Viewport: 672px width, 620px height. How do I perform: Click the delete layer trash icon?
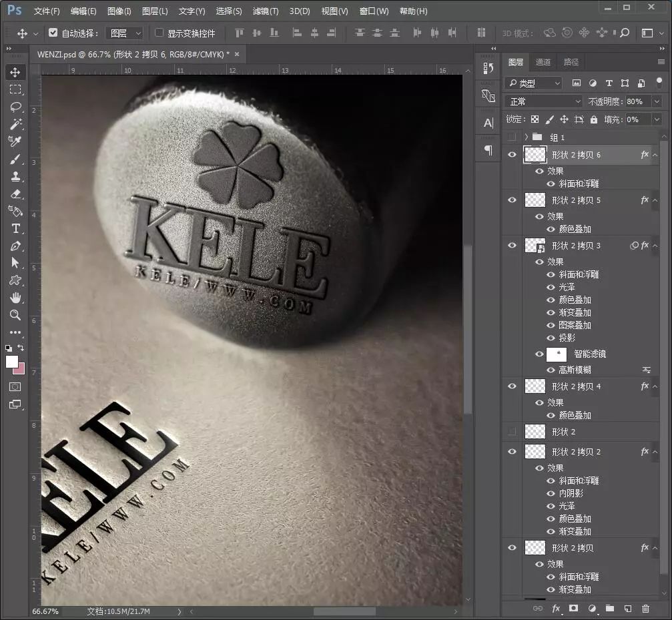(x=645, y=609)
